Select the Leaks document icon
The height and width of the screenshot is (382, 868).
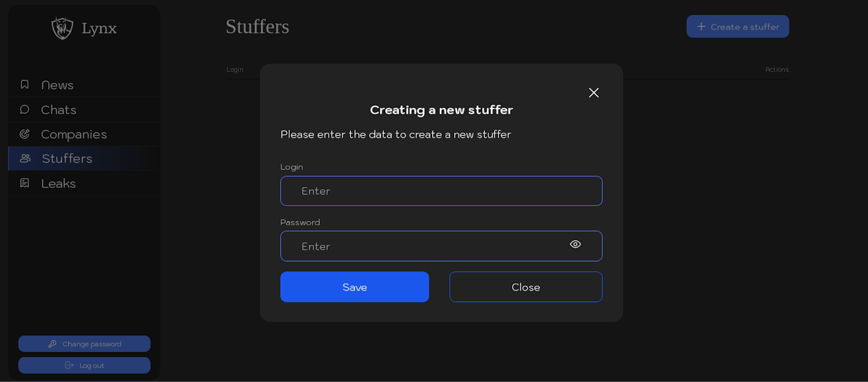click(24, 183)
